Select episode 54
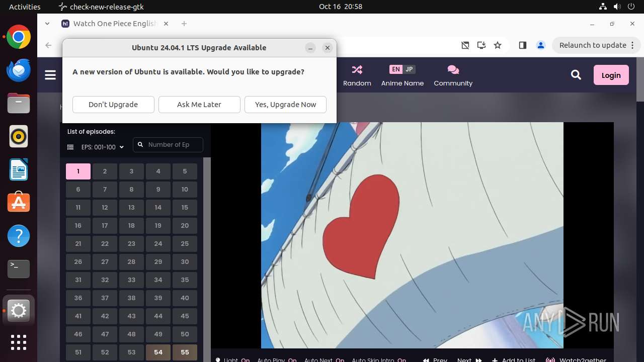 [158, 352]
